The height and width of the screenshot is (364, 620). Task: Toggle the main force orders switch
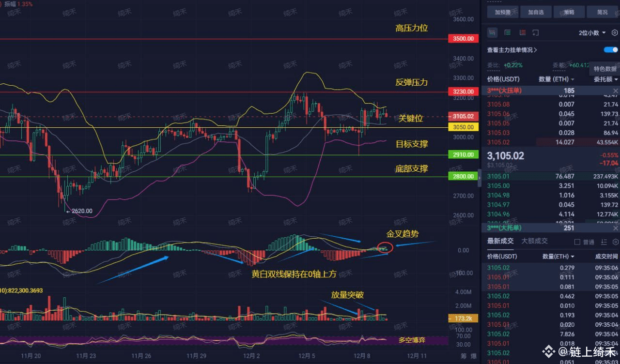click(x=611, y=50)
